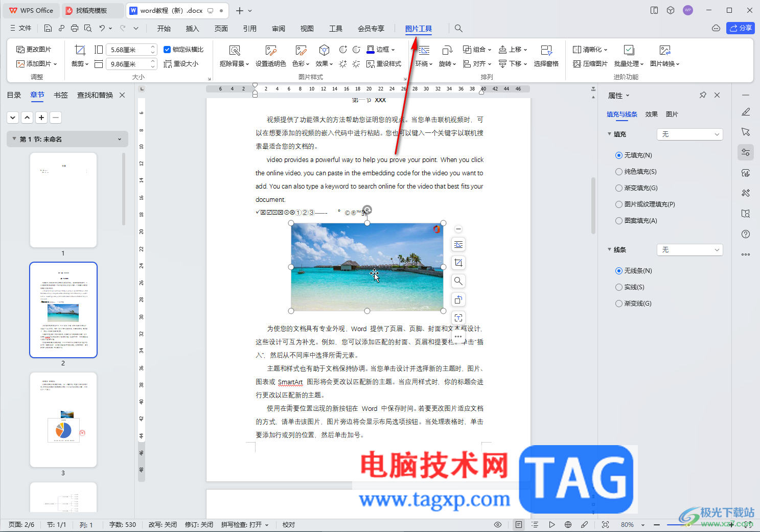Toggle the lock aspect ratio checkbox

click(x=167, y=50)
